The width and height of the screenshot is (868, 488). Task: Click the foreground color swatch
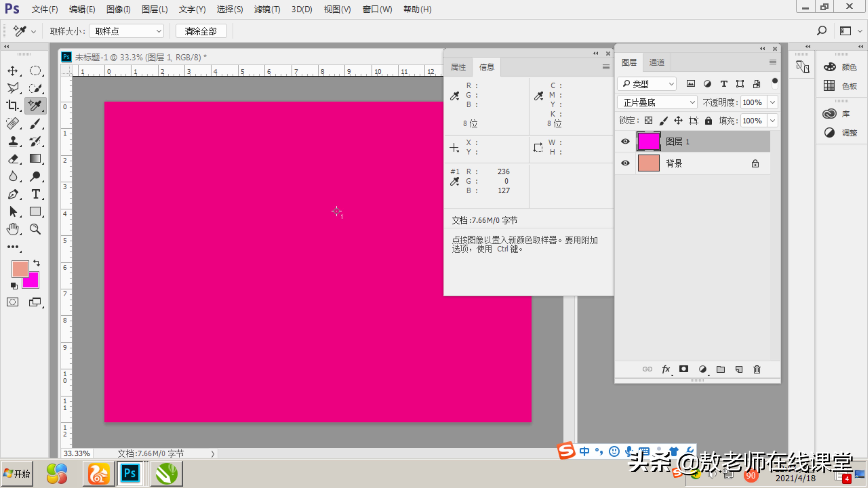tap(20, 268)
